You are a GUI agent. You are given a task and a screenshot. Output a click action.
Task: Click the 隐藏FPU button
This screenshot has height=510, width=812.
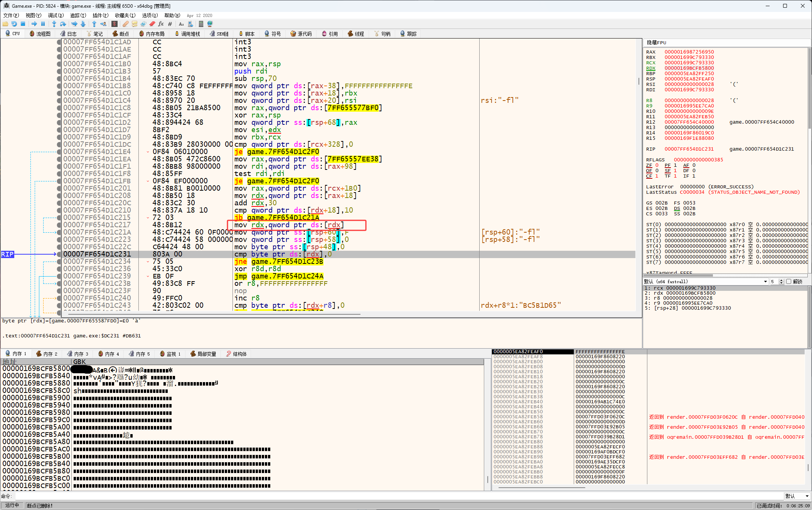pos(657,43)
